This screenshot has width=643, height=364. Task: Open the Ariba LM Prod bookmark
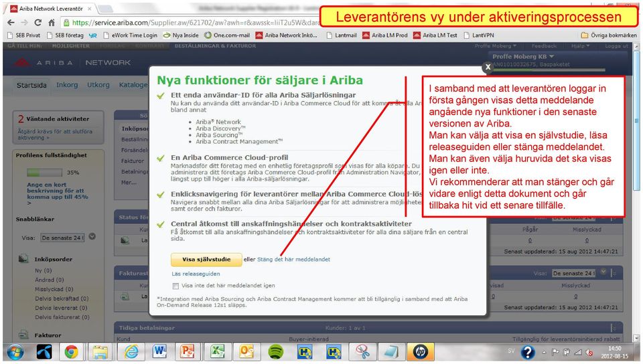[x=384, y=35]
